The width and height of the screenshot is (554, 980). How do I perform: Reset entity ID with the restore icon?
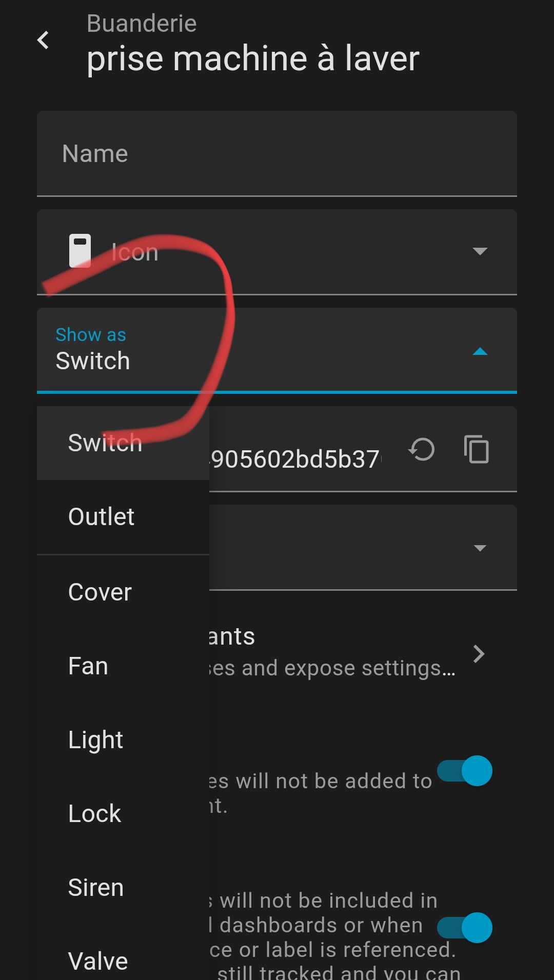422,450
